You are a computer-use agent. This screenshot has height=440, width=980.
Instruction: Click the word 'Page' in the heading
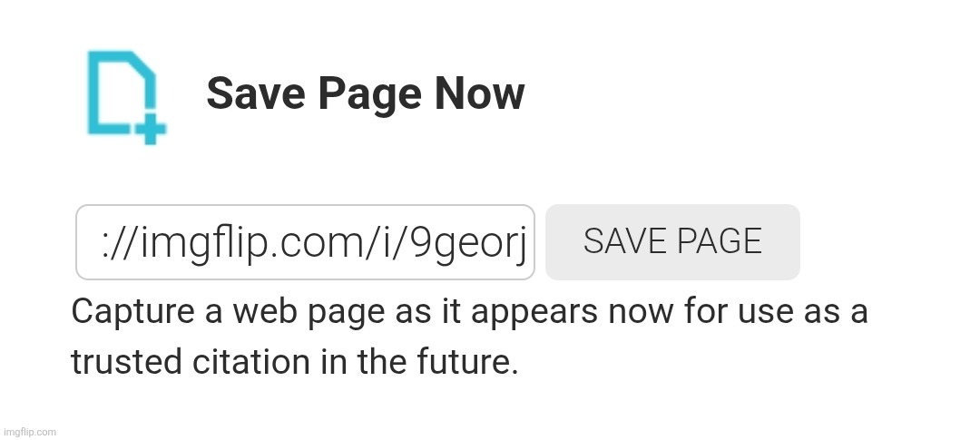tap(370, 97)
